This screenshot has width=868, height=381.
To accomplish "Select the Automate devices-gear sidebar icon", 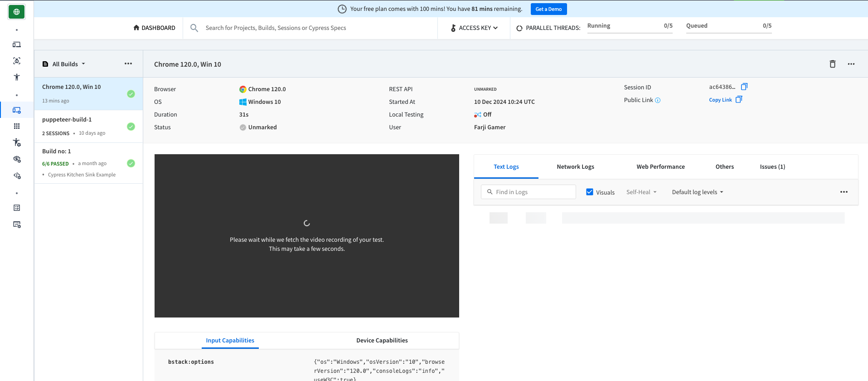I will tap(17, 110).
